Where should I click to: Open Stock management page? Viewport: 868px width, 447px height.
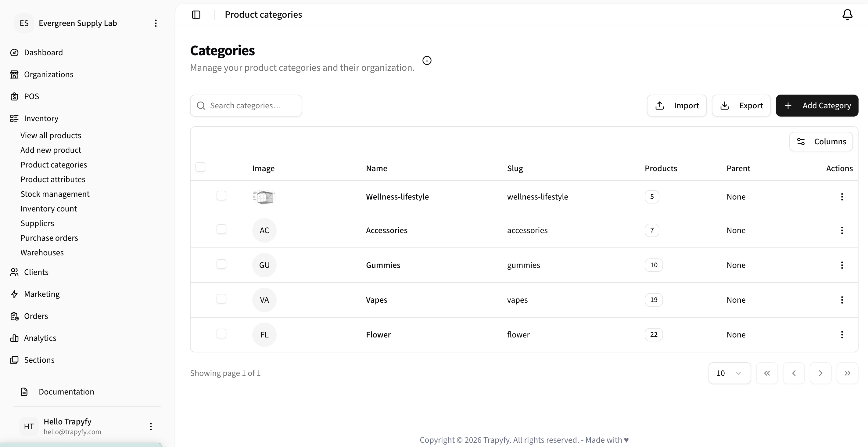[x=55, y=194]
